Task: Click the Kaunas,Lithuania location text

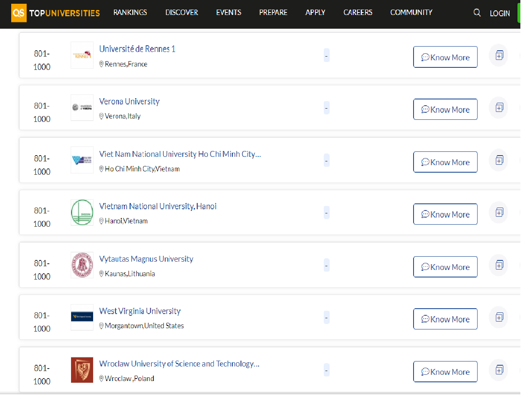Action: (130, 274)
